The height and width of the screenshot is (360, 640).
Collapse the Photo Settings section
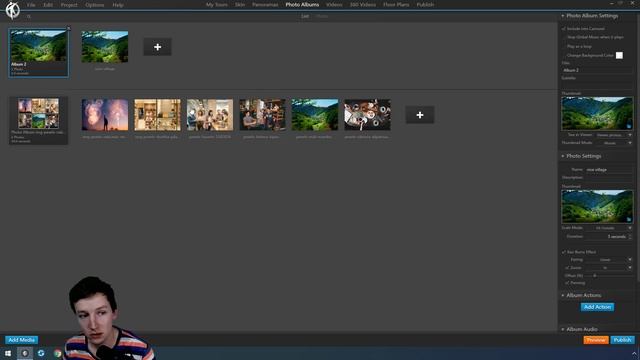tap(563, 156)
